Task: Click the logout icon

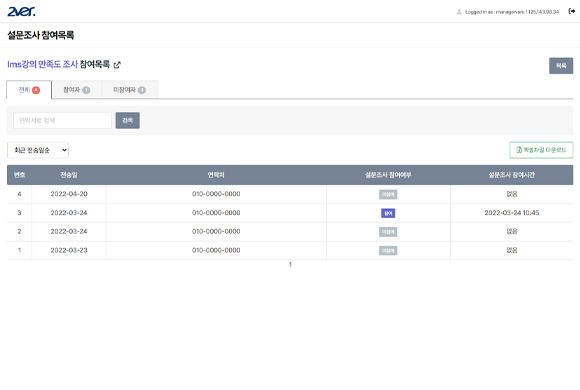Action: tap(571, 11)
